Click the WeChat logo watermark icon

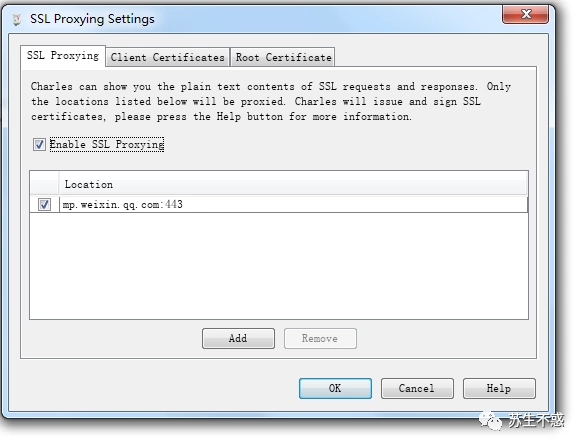pyautogui.click(x=490, y=421)
